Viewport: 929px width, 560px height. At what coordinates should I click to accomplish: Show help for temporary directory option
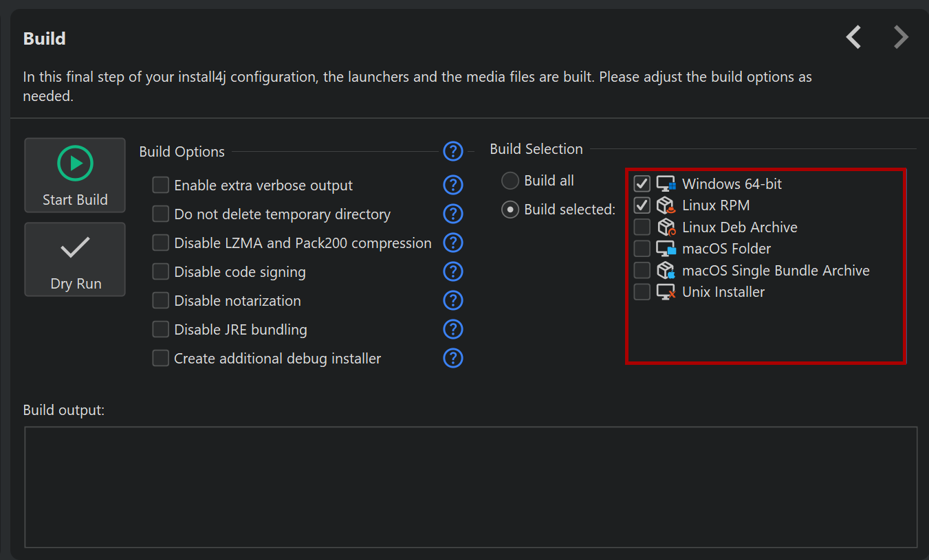453,214
